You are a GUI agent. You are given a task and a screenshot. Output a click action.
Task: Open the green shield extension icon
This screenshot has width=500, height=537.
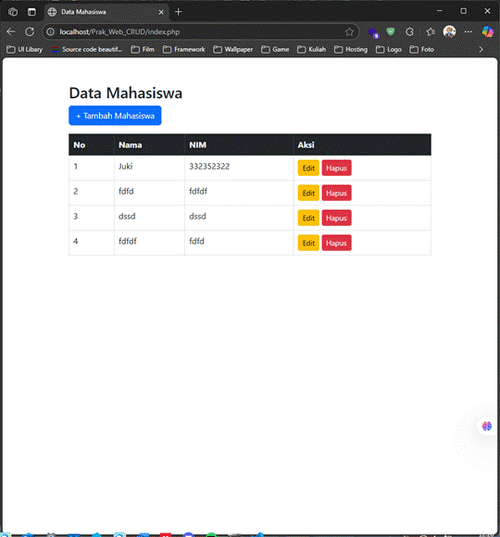[x=390, y=32]
